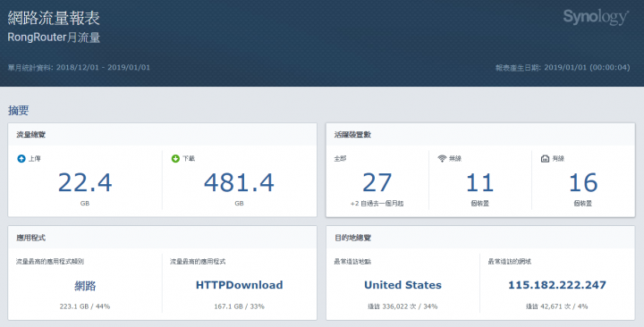Click the wired devices count 16

(x=583, y=182)
